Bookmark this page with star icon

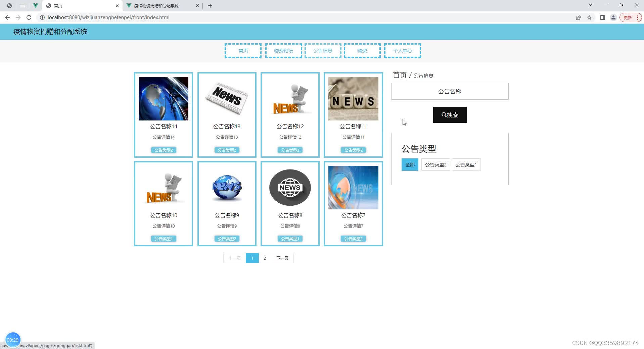(x=589, y=17)
